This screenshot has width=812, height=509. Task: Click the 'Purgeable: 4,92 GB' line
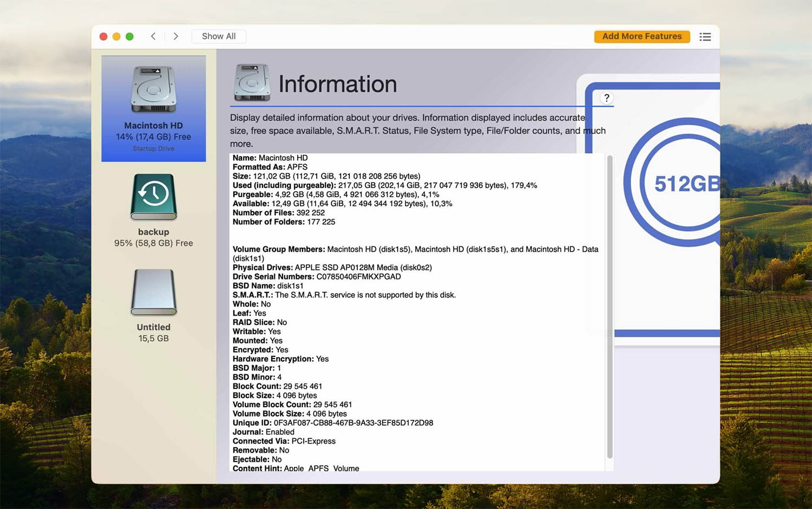(336, 194)
